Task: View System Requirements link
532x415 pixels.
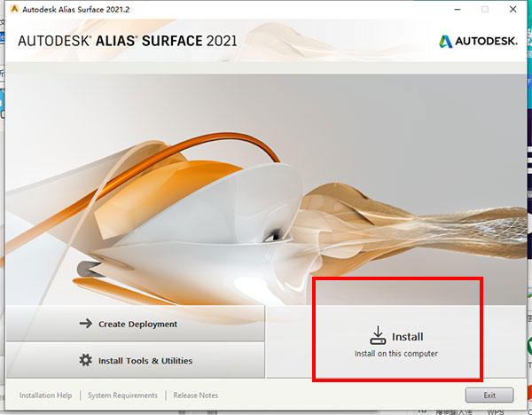Action: tap(122, 395)
